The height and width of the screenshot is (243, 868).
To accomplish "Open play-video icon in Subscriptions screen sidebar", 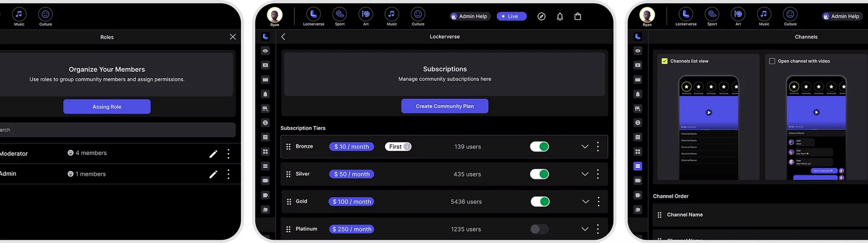I will (265, 65).
